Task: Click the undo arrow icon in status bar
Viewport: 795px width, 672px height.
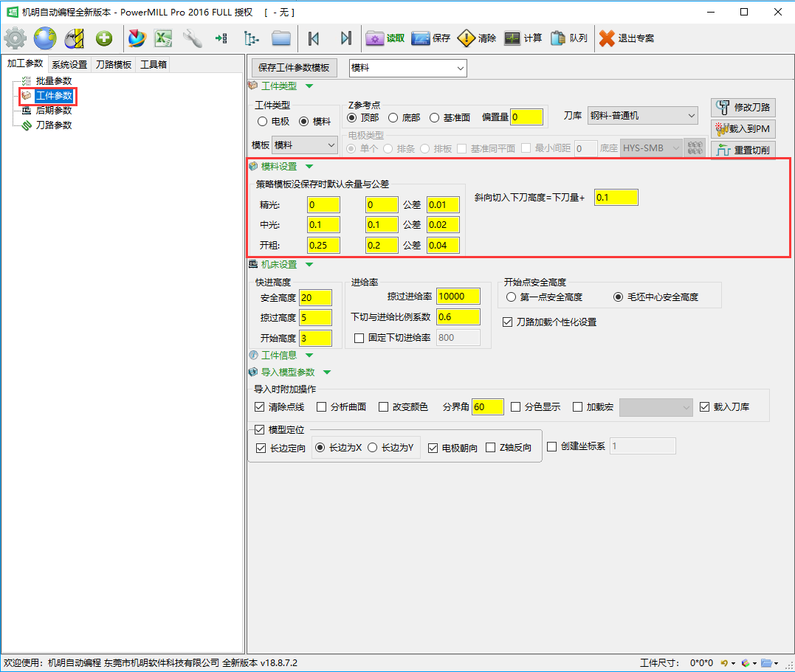Action: click(724, 663)
